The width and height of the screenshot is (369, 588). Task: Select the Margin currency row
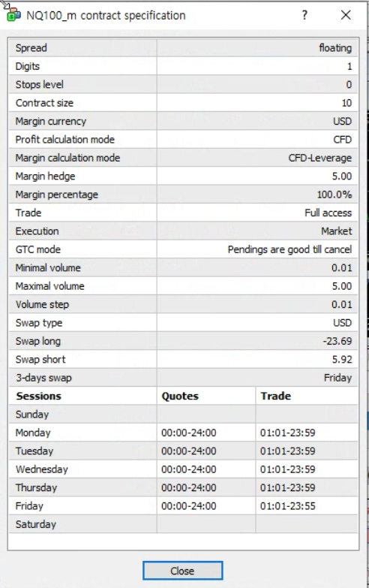click(183, 121)
